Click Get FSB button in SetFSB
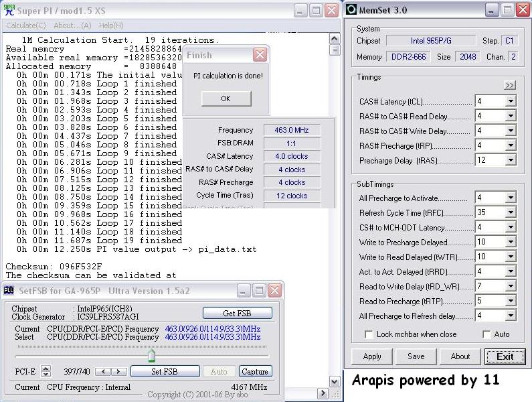 click(x=237, y=313)
